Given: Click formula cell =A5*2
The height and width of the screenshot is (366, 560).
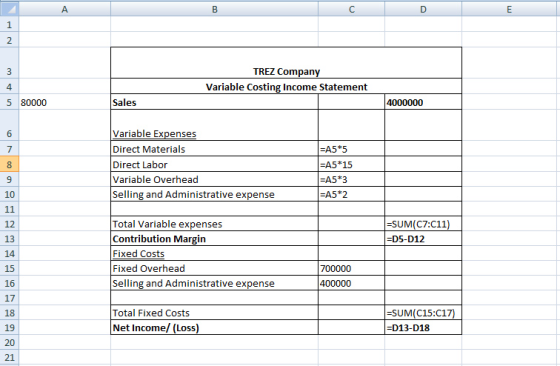Looking at the screenshot, I should [351, 194].
